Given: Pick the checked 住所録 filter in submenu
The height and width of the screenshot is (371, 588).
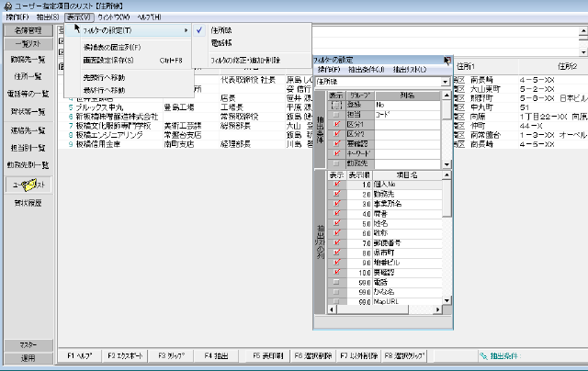Looking at the screenshot, I should (251, 30).
